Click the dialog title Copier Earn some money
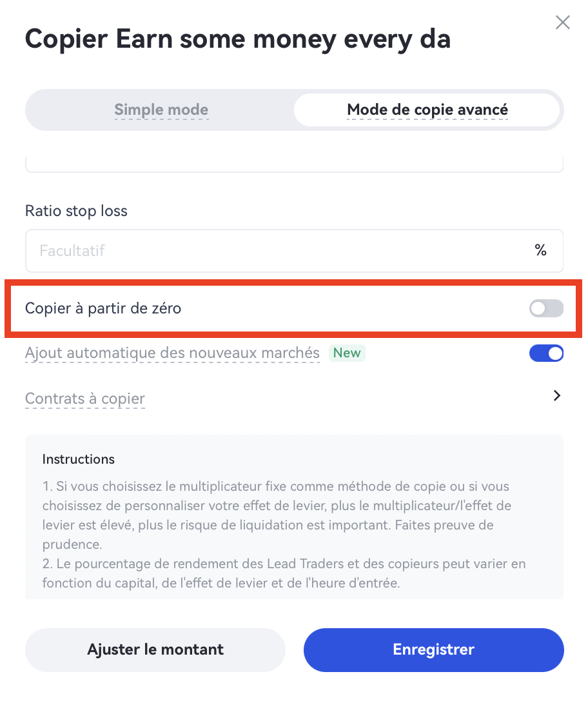This screenshot has height=703, width=588. coord(237,39)
